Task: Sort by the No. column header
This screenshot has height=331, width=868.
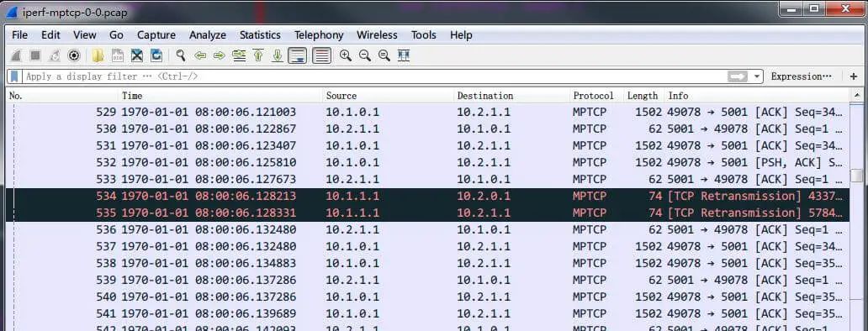Action: pos(62,96)
